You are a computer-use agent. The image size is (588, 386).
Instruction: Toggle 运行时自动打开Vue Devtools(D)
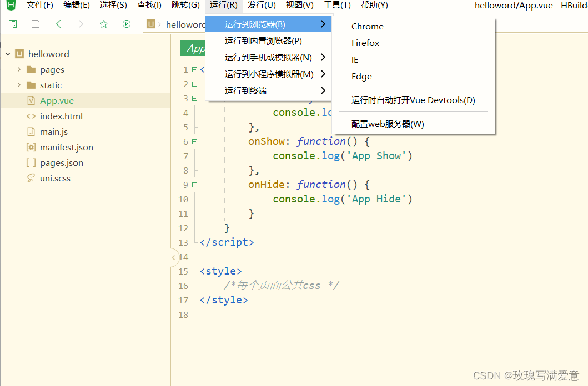tap(414, 100)
